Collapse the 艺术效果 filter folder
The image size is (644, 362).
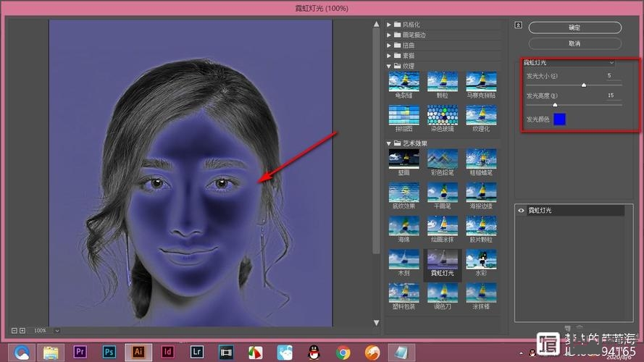click(389, 143)
